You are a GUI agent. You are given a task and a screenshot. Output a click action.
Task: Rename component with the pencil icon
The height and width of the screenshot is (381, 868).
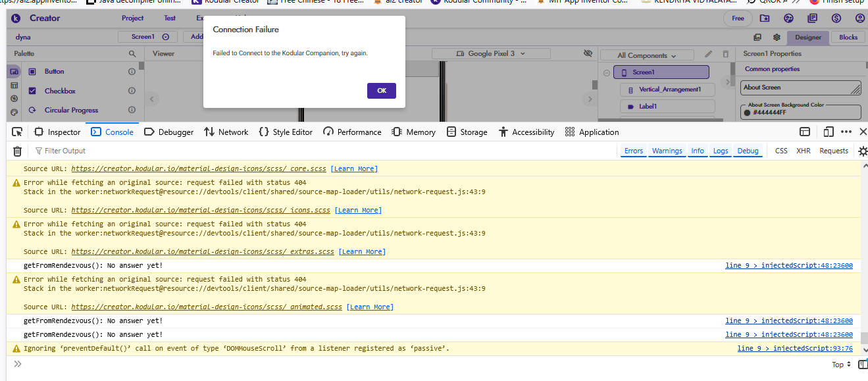pos(709,54)
